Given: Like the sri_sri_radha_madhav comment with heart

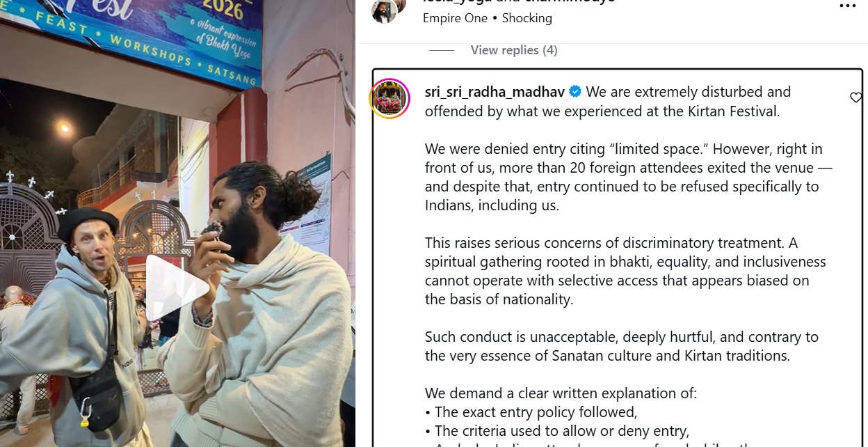Looking at the screenshot, I should (856, 97).
